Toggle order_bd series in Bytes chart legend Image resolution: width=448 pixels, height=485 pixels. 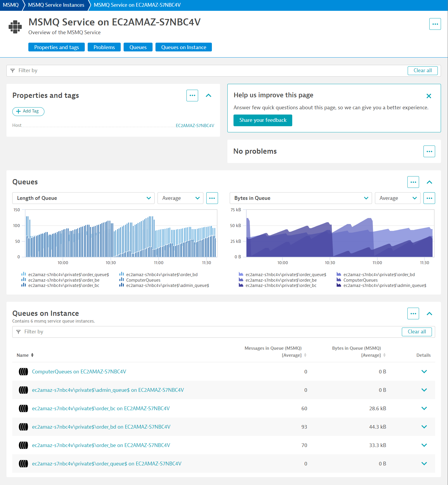376,275
